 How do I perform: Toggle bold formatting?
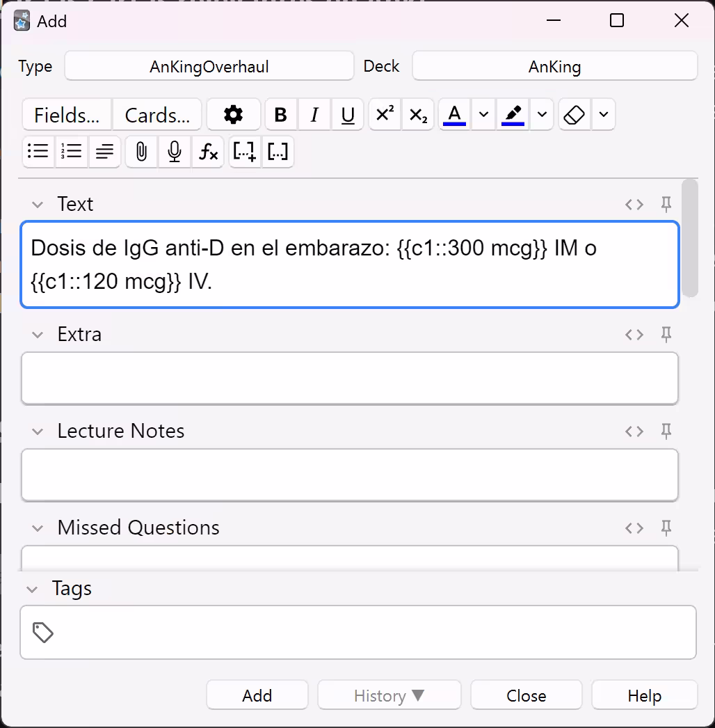pos(281,115)
